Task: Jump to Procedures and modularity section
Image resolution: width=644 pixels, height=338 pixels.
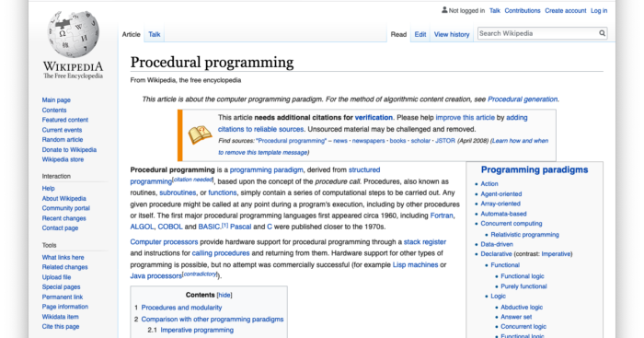Action: [x=181, y=308]
